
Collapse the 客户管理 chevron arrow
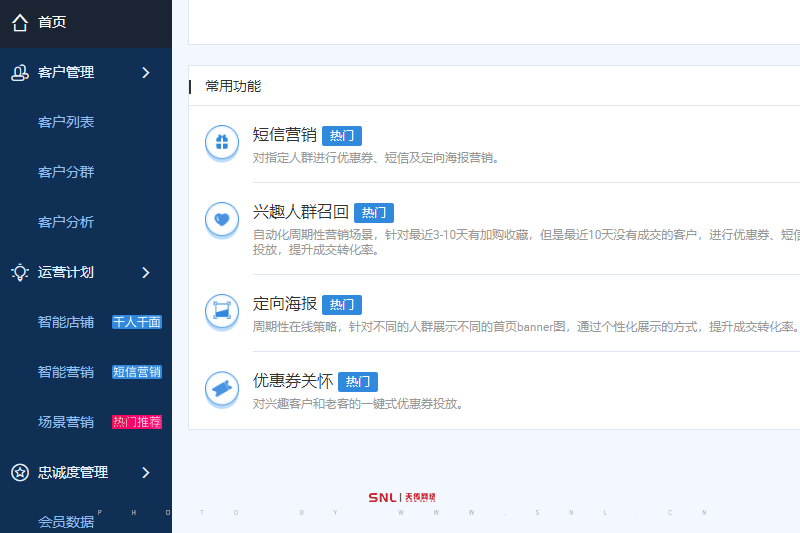[x=146, y=72]
